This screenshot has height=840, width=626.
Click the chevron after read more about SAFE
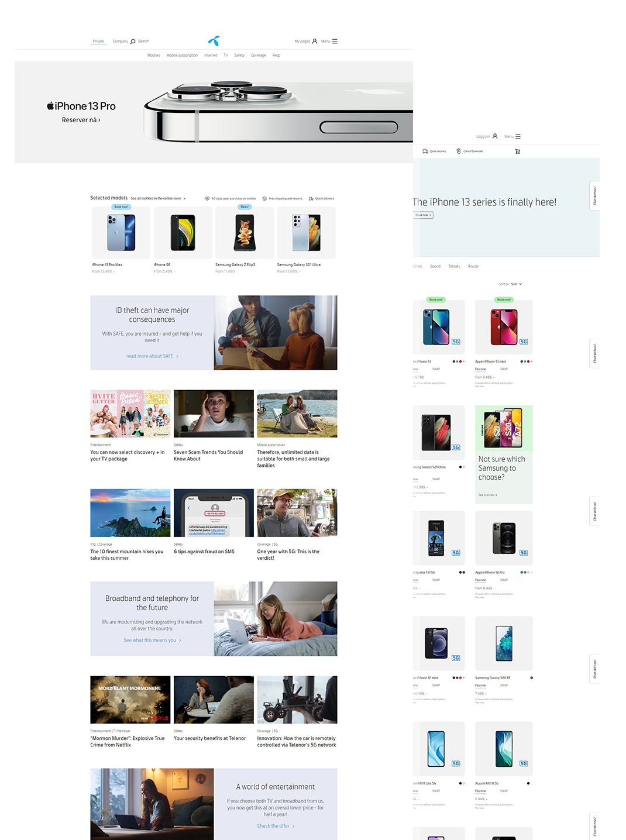click(x=177, y=356)
